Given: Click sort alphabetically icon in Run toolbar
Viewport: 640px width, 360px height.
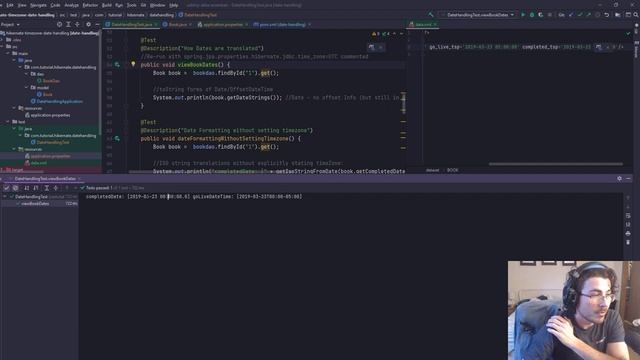Looking at the screenshot, I should (x=27, y=188).
